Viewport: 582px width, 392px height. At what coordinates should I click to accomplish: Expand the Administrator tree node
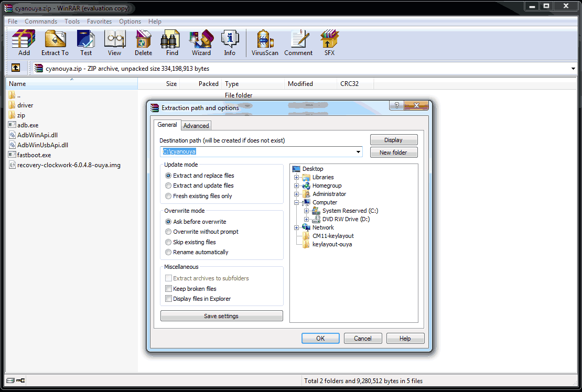click(x=296, y=194)
